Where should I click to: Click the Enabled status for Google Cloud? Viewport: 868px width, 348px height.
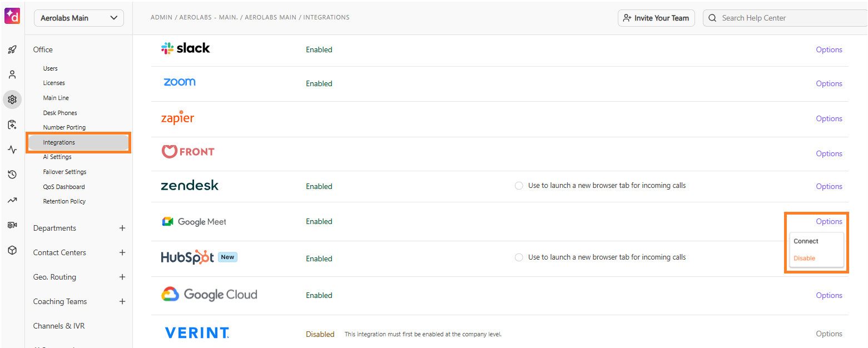pyautogui.click(x=319, y=295)
